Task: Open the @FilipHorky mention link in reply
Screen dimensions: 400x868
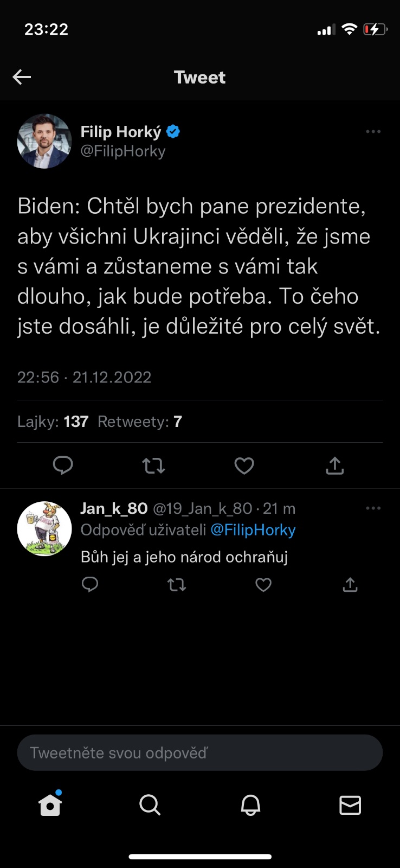Action: click(x=253, y=530)
